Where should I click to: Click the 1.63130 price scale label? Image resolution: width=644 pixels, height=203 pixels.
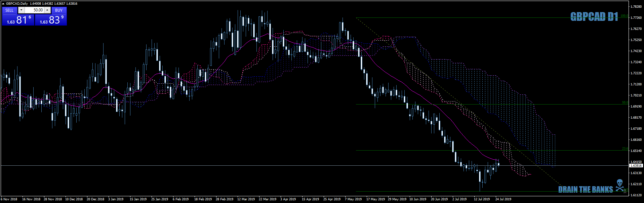(636, 173)
